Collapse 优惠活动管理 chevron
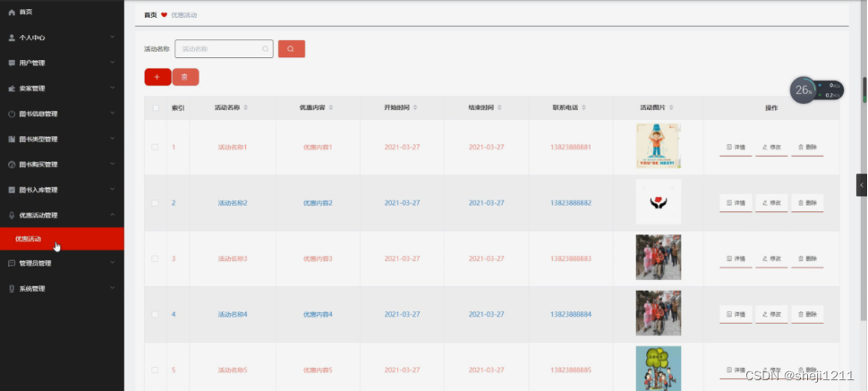 (113, 215)
